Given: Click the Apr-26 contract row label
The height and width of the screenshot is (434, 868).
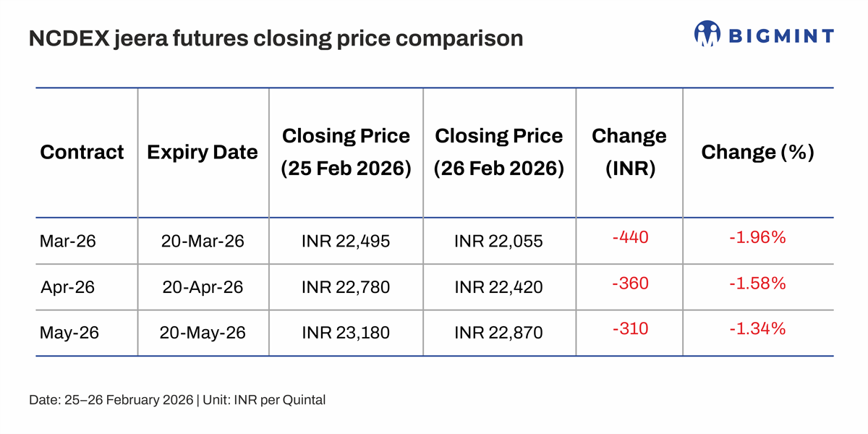Looking at the screenshot, I should pyautogui.click(x=68, y=287).
